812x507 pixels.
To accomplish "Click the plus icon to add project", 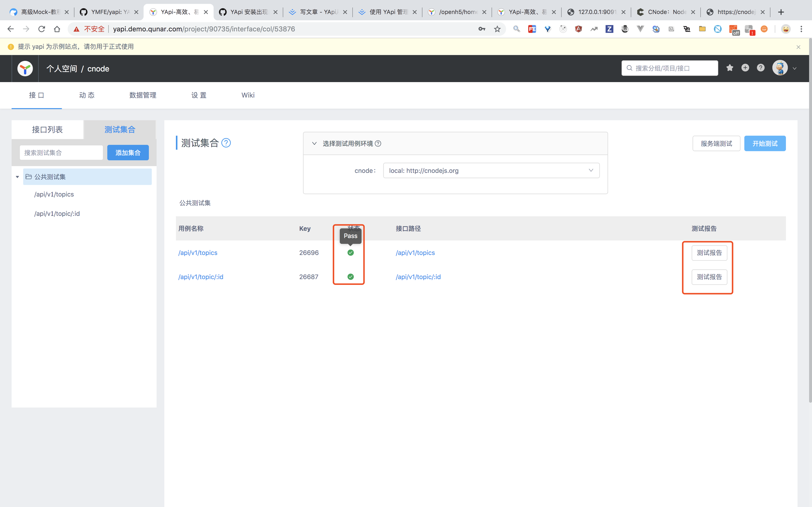I will point(745,68).
